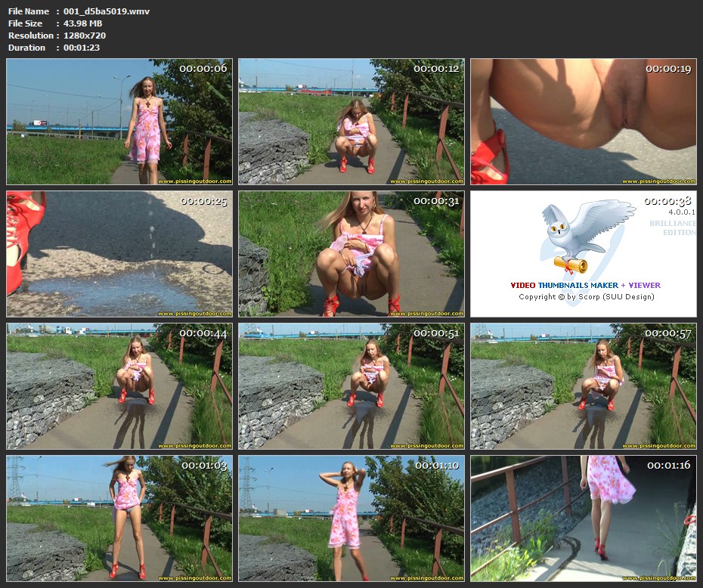The width and height of the screenshot is (703, 588).
Task: Click the Video Thumbnails Maker + Viewer title
Action: pos(585,286)
